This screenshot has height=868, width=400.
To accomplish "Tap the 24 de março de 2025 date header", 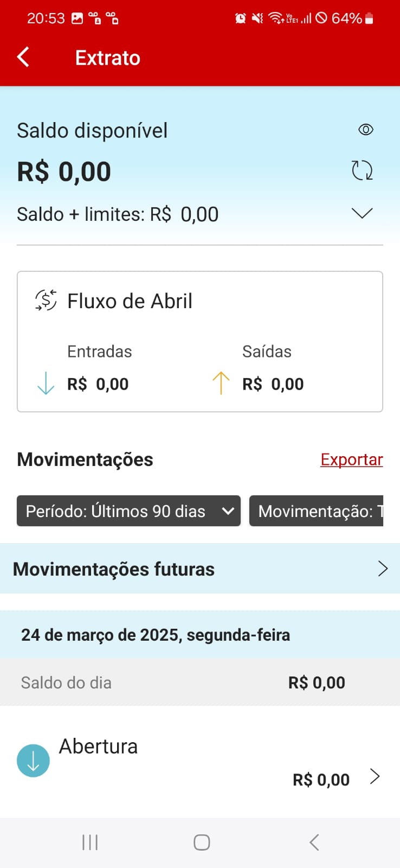I will 156,635.
